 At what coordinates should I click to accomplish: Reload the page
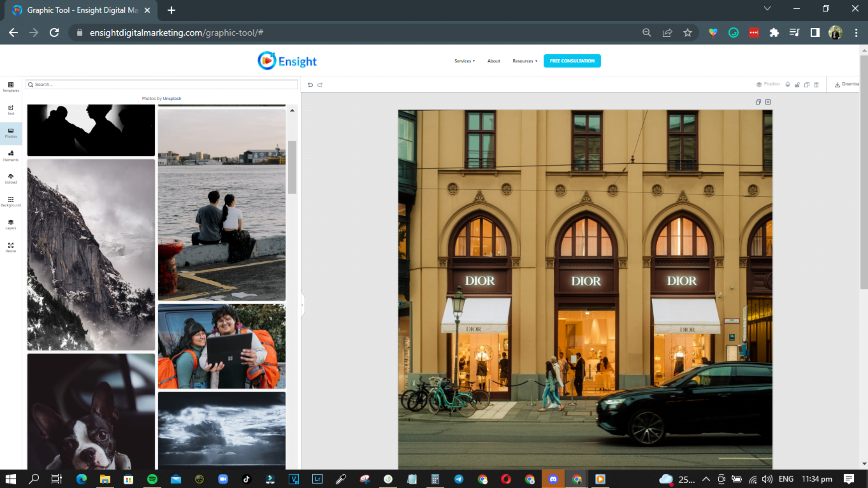pyautogui.click(x=54, y=33)
